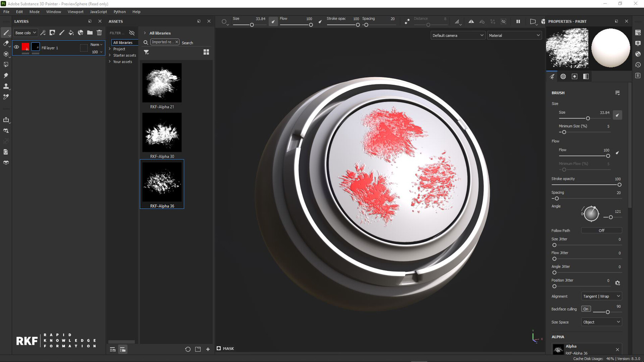
Task: Select the Eraser tool
Action: tap(6, 43)
